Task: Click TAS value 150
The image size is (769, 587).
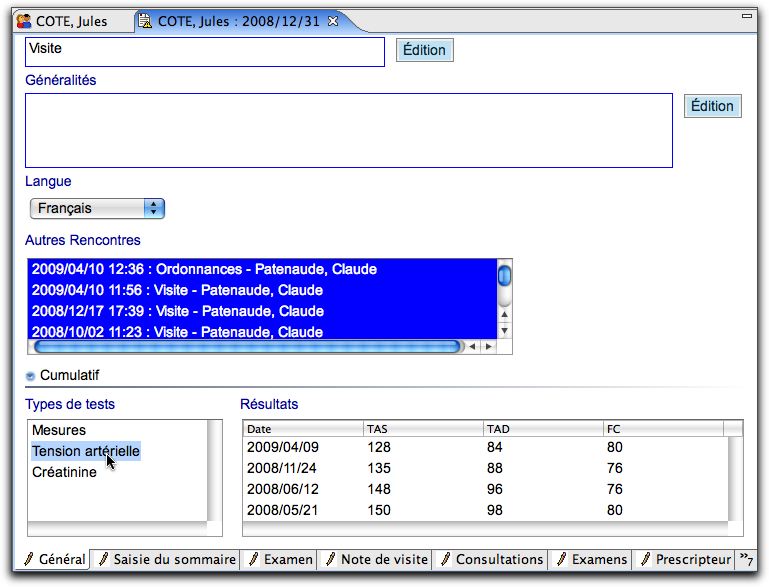Action: pos(379,510)
